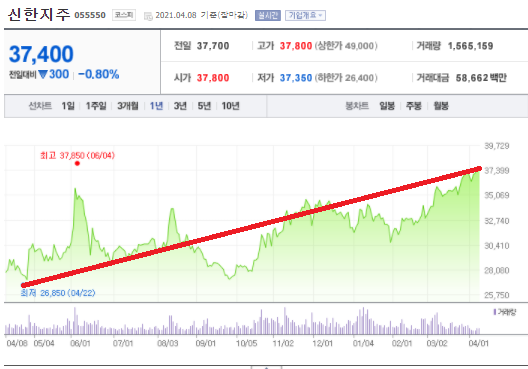Viewport: 528px width, 369px height.
Task: Click the red high-point marker dot
Action: coord(77,164)
